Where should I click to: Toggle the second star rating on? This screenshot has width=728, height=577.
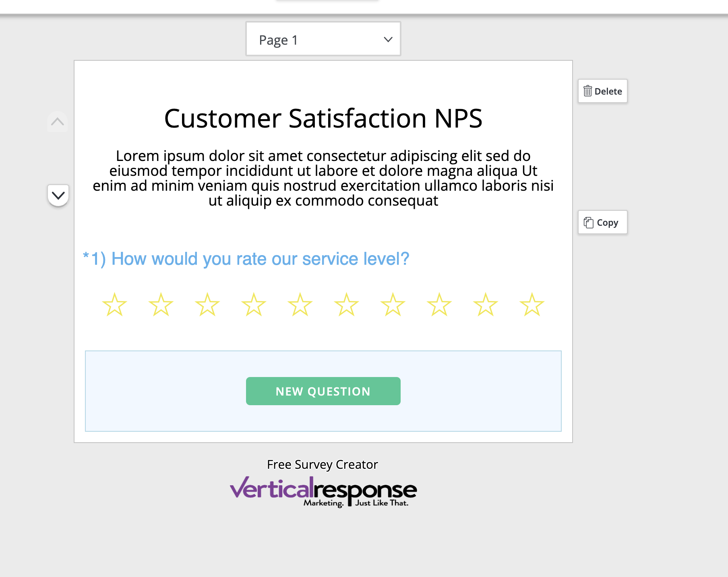coord(161,305)
